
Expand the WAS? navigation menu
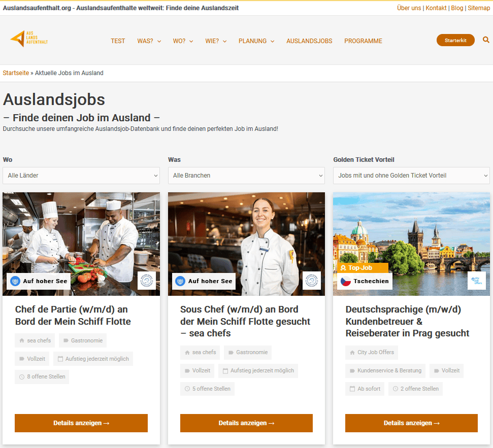tap(149, 41)
